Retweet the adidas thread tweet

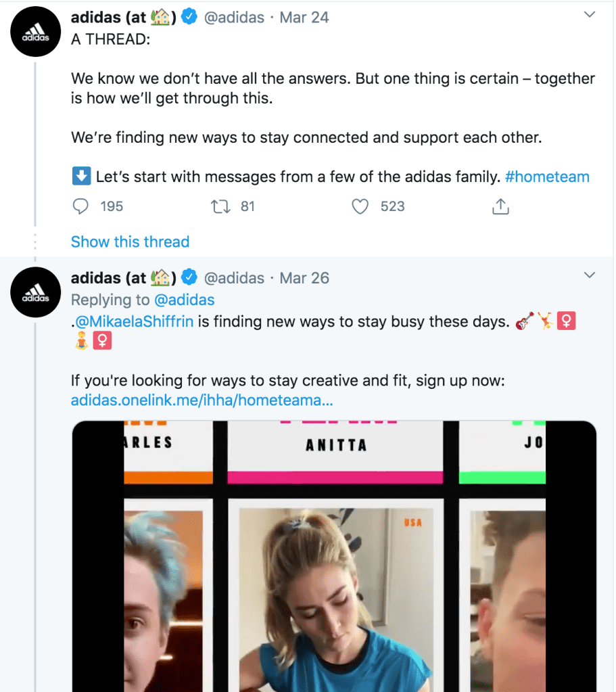point(222,206)
